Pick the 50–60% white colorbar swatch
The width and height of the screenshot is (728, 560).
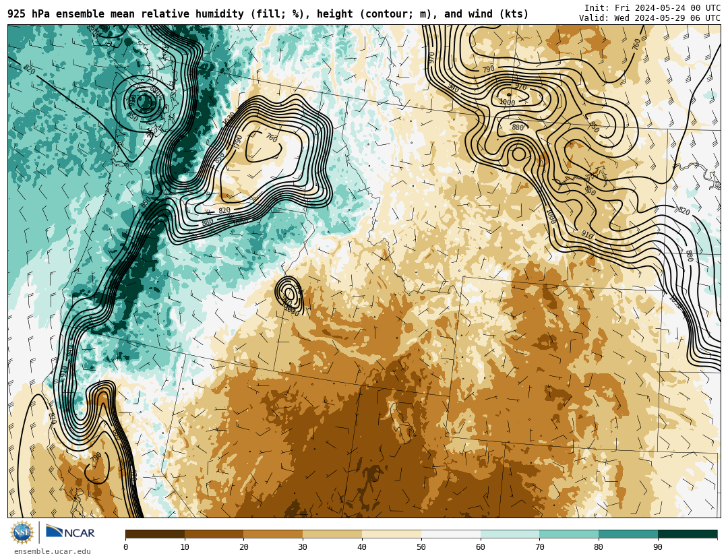click(x=451, y=534)
